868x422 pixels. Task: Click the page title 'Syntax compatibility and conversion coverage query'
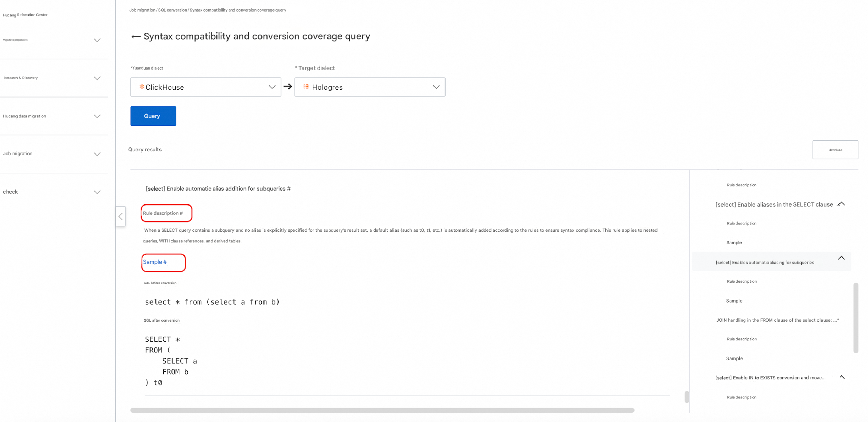coord(257,36)
